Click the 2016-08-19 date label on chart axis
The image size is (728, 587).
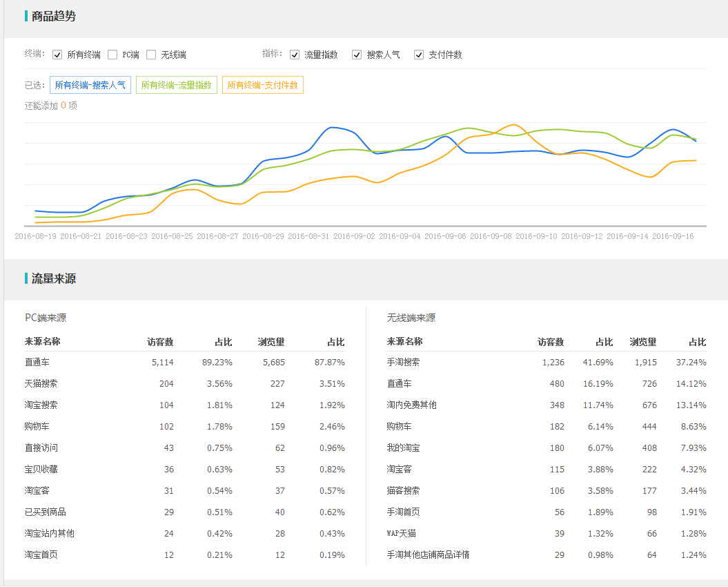(35, 236)
